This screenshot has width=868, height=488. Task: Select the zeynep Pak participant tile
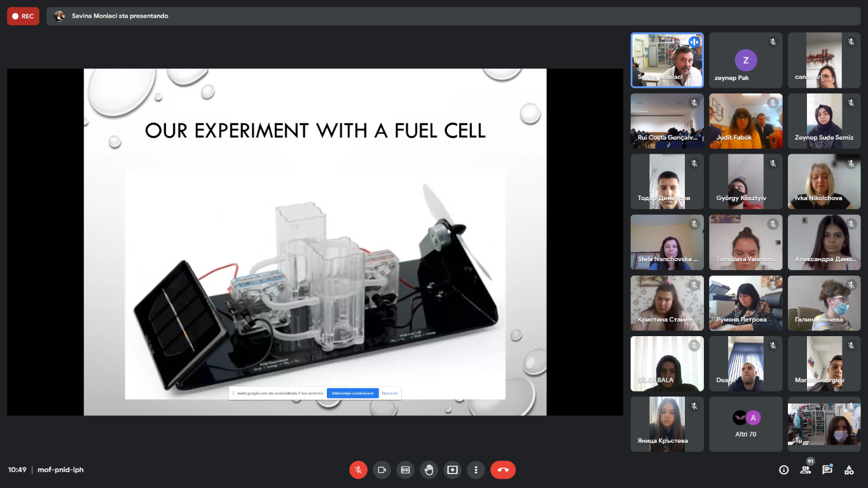745,60
